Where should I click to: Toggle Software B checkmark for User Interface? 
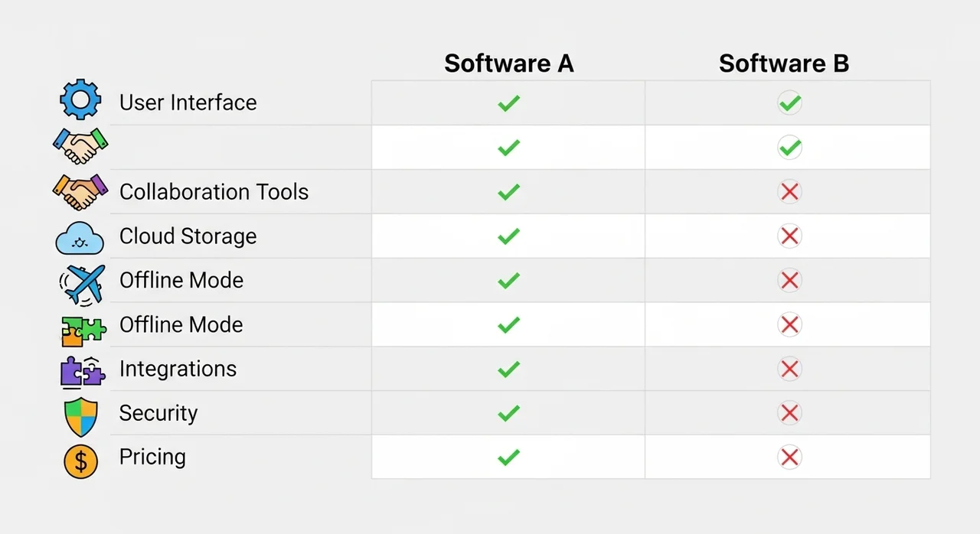[x=789, y=103]
